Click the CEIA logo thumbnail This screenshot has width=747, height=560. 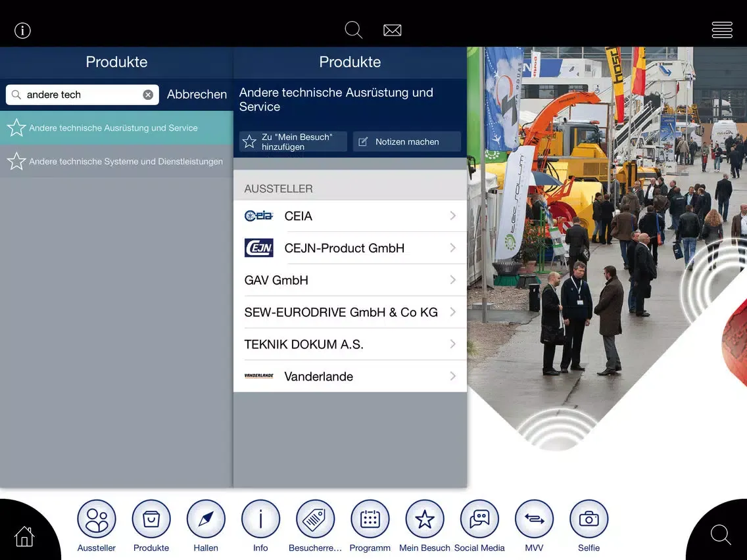coord(258,216)
